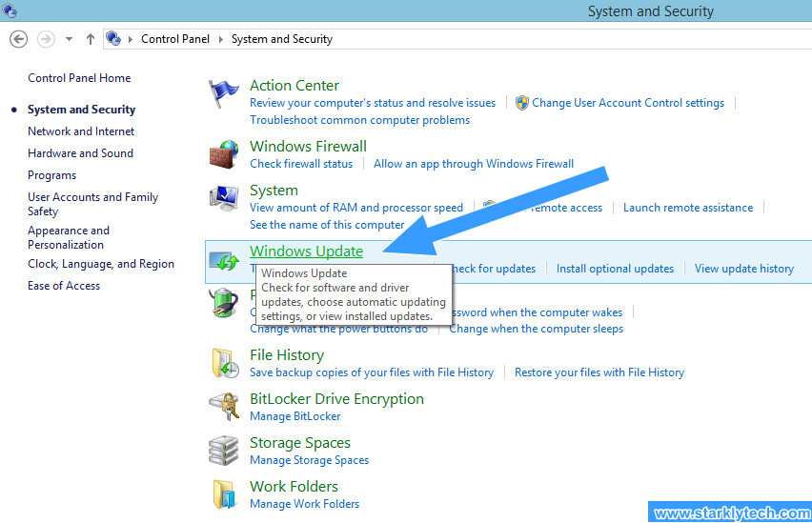Click Install optional updates
Viewport: 812px width, 523px height.
point(615,269)
